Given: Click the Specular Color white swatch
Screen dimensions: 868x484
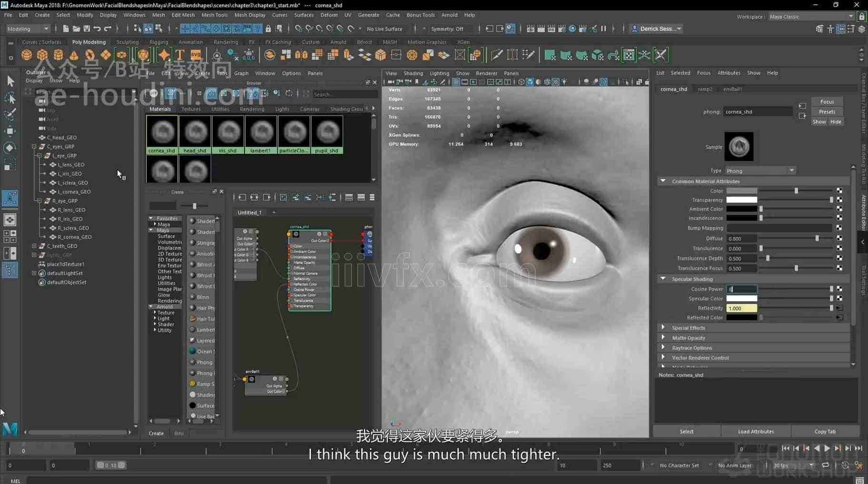Looking at the screenshot, I should coord(741,298).
